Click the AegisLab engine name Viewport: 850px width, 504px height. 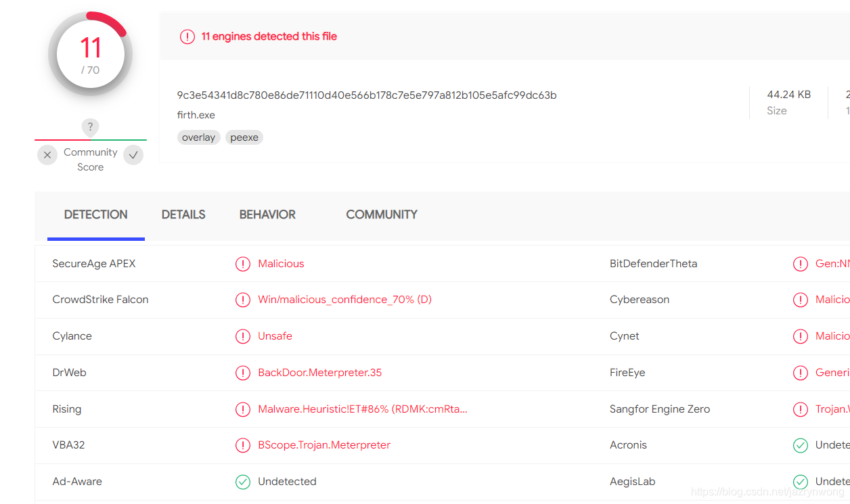coord(632,482)
